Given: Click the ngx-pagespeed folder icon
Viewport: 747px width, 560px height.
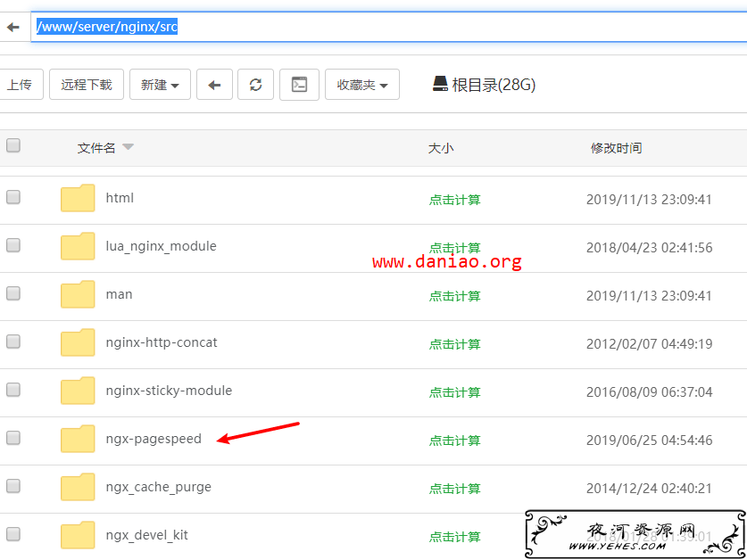Looking at the screenshot, I should (78, 439).
